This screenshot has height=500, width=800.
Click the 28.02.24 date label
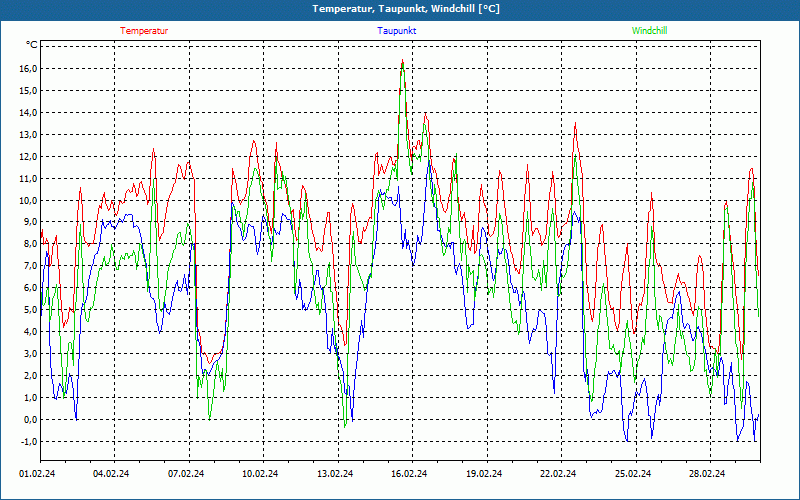coord(707,474)
